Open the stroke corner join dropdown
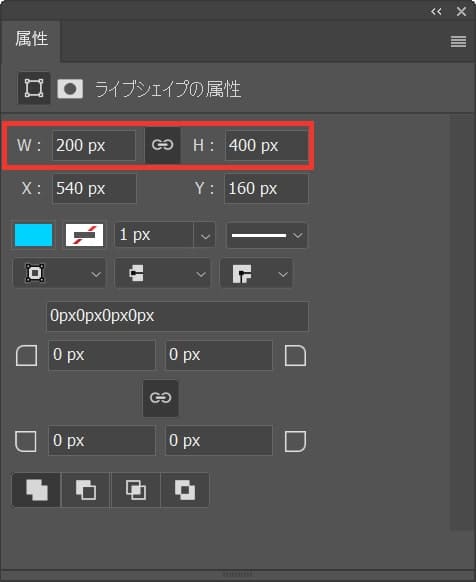Image resolution: width=476 pixels, height=582 pixels. 256,274
